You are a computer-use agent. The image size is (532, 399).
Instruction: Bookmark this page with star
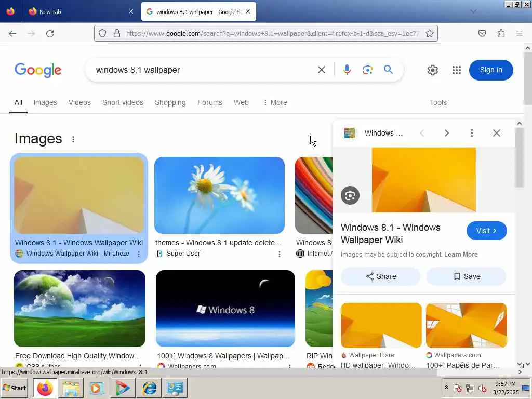430,33
